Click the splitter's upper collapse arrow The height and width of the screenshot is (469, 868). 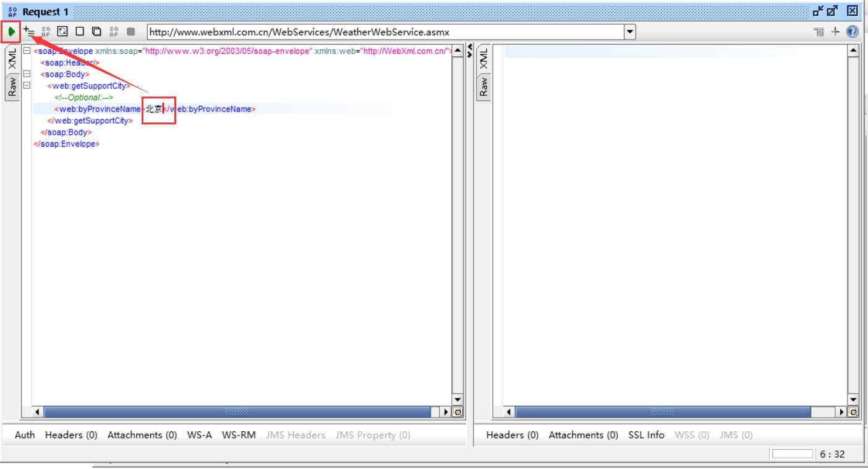[x=470, y=48]
